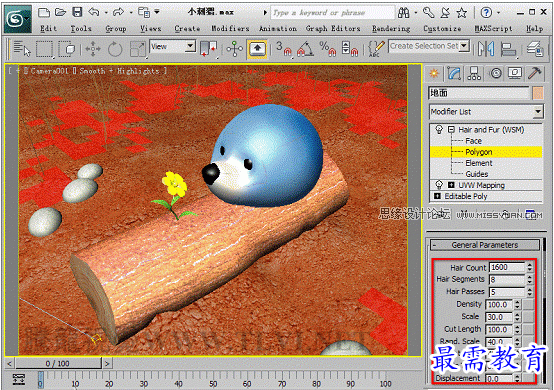Switch to the Utilities hammer tab
This screenshot has width=554, height=390.
click(534, 73)
